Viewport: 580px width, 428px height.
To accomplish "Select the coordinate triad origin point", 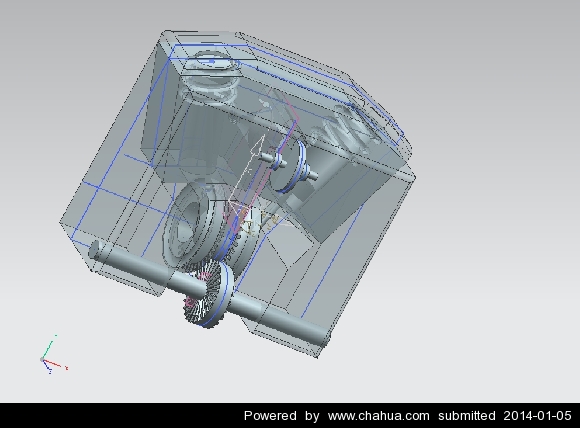I will (42, 360).
